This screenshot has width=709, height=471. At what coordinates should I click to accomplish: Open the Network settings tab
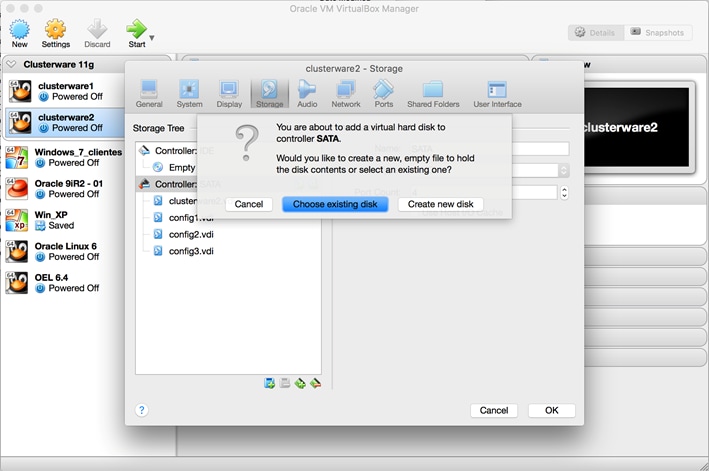click(x=346, y=94)
